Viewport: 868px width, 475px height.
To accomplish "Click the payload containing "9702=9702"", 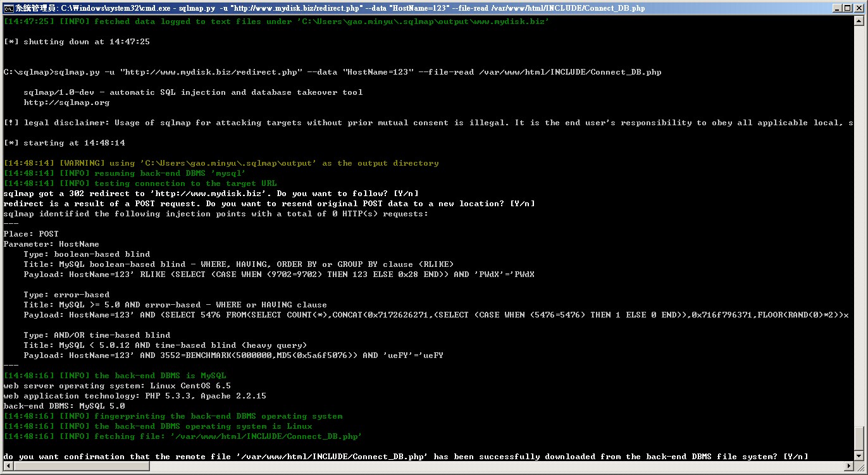I will (279, 275).
